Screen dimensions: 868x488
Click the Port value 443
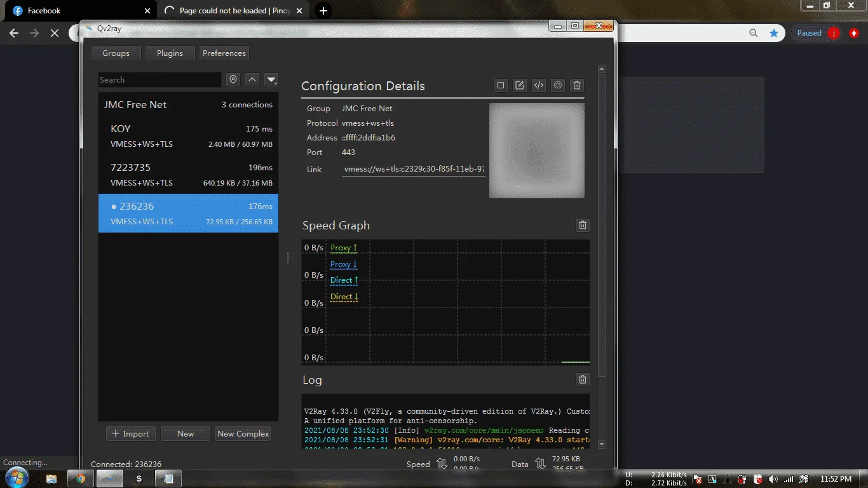pos(348,152)
